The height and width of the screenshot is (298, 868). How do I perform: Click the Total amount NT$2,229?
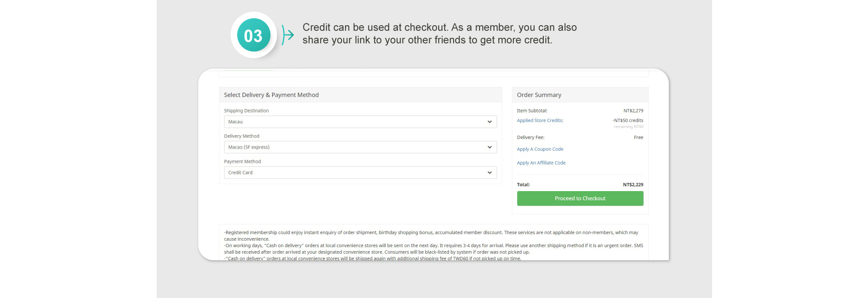[633, 185]
